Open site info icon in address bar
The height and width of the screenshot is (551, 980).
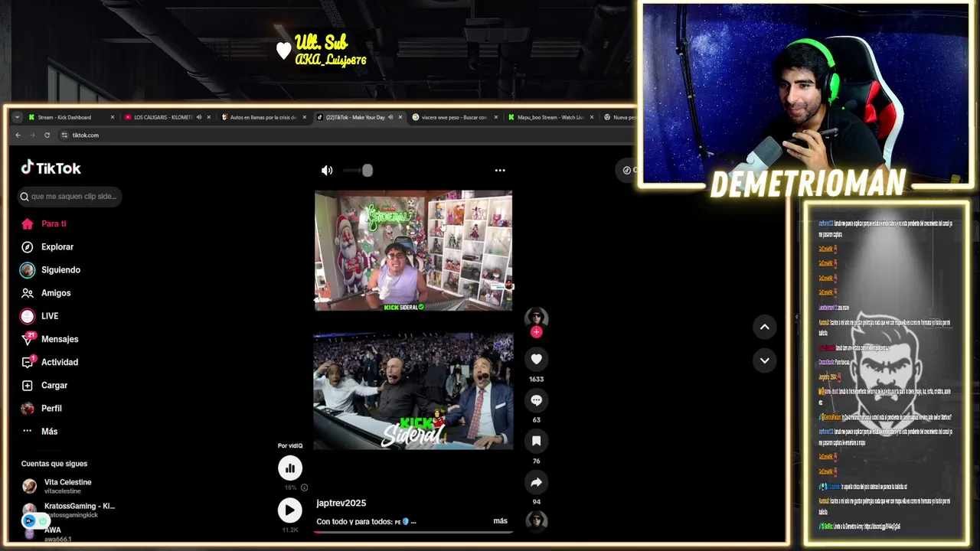64,135
